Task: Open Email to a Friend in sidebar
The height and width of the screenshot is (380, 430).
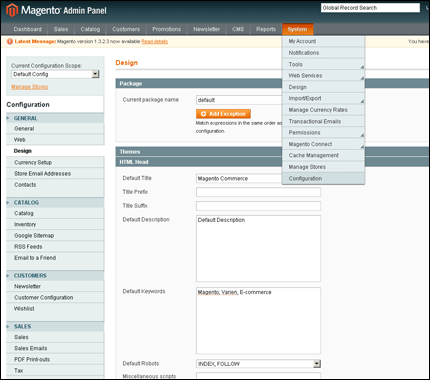Action: click(x=55, y=258)
